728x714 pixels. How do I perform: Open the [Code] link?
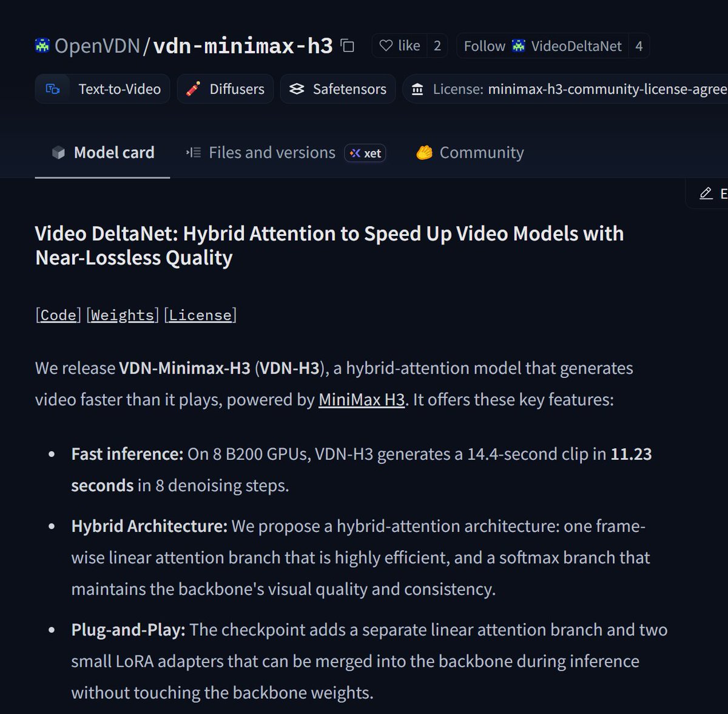[58, 315]
